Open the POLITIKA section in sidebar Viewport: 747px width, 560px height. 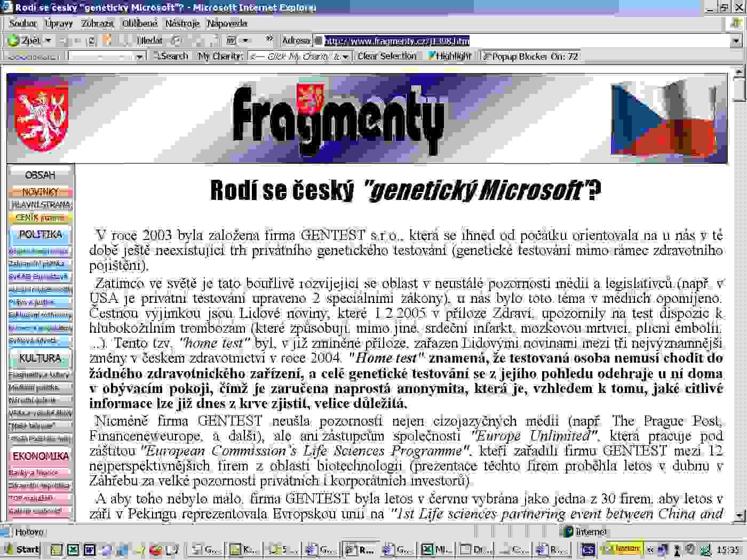click(40, 235)
